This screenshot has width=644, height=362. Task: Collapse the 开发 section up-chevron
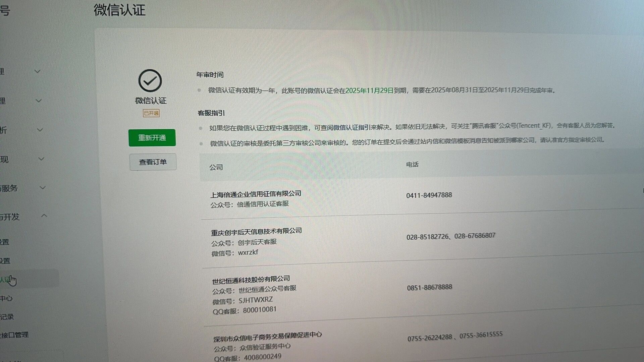44,216
